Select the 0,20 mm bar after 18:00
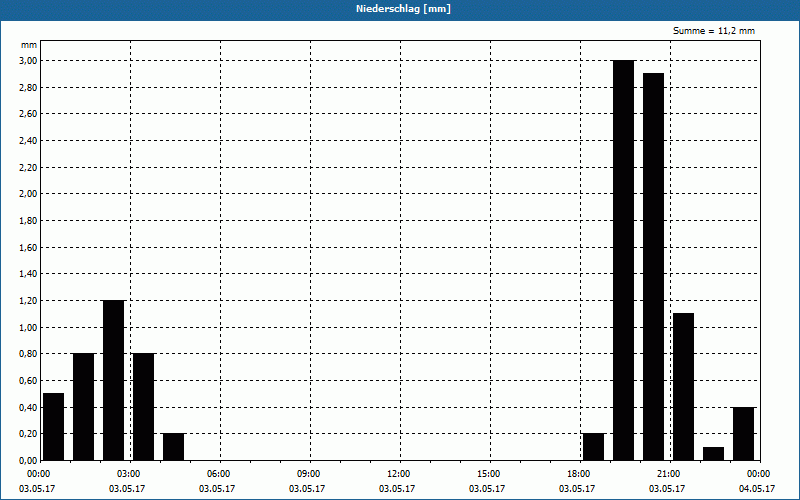 coord(593,447)
